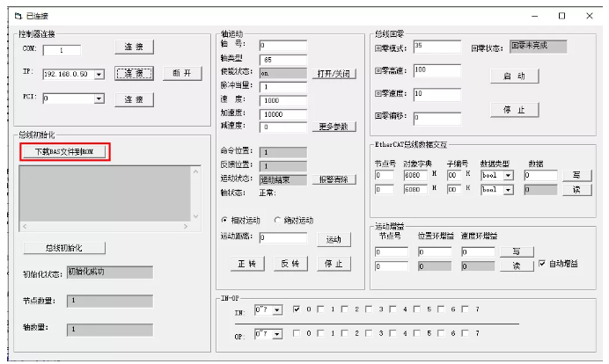The width and height of the screenshot is (609, 364).
Task: Toggle IN channel 0 checkbox
Action: pyautogui.click(x=297, y=309)
